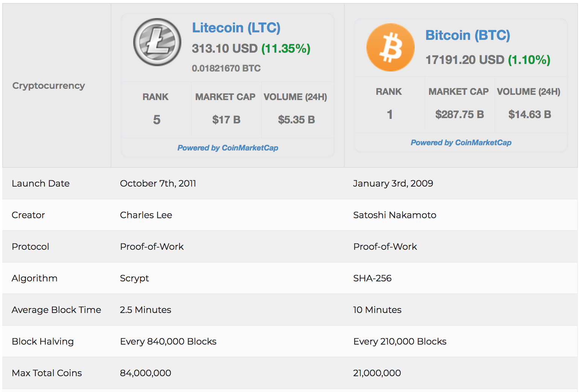Select the Charles Lee creator cell
This screenshot has height=392, width=581.
pyautogui.click(x=146, y=215)
